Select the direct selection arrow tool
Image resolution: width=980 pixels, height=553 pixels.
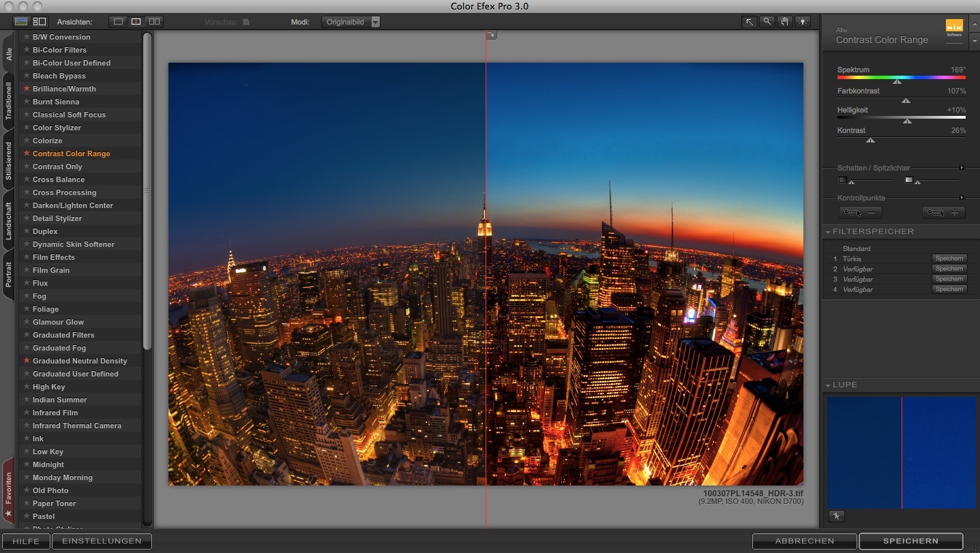pos(749,21)
